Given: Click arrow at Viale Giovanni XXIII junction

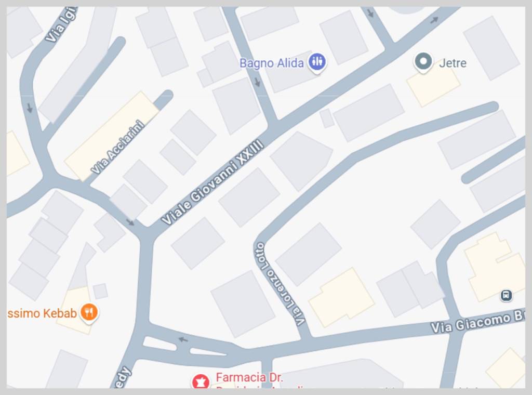Looking at the screenshot, I should [130, 222].
